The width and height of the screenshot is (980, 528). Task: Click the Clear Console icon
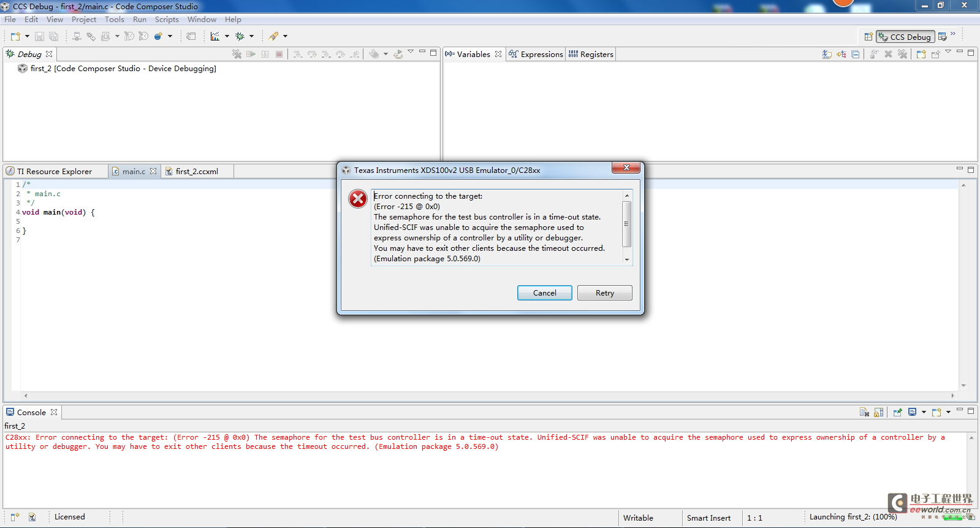(865, 413)
